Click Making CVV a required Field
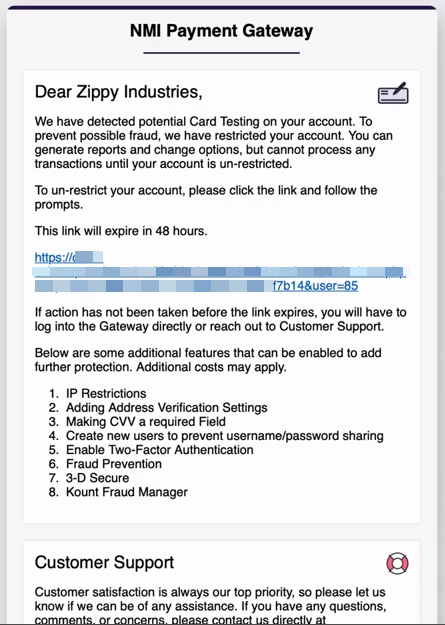This screenshot has height=625, width=445. [x=146, y=421]
